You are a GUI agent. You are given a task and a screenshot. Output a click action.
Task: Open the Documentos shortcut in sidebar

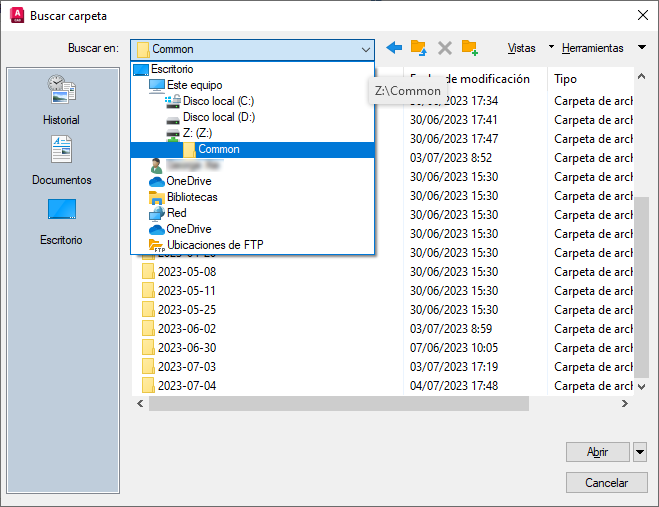click(61, 161)
